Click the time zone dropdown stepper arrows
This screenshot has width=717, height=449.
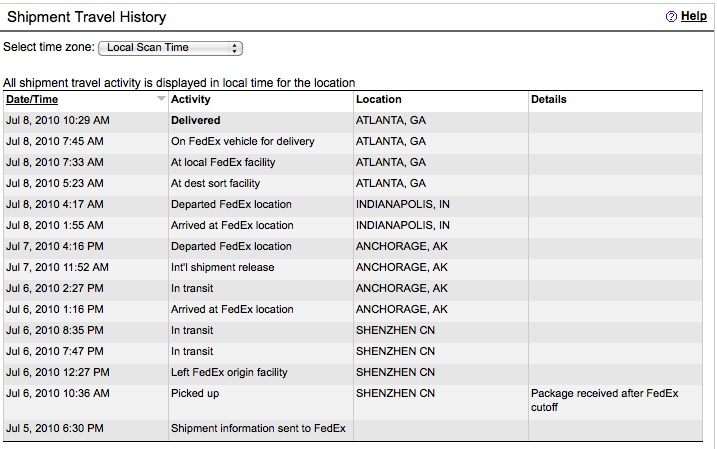click(x=234, y=48)
